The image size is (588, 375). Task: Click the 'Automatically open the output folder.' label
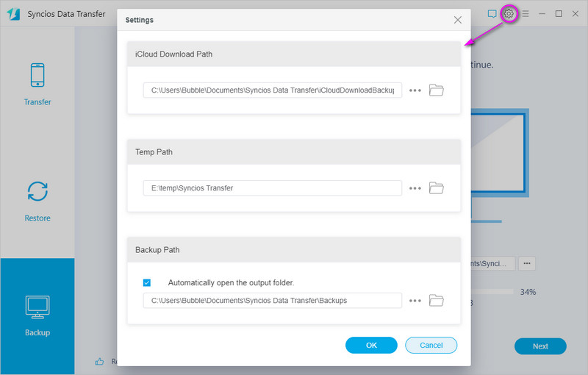pyautogui.click(x=231, y=283)
